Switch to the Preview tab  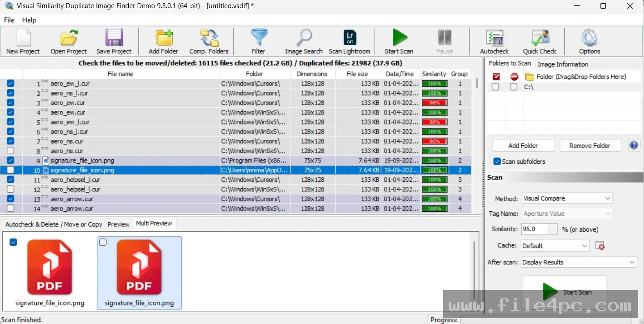[119, 224]
